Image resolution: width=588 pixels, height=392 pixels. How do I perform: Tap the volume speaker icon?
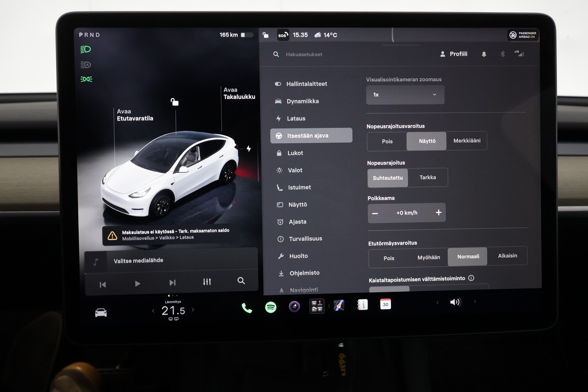point(455,302)
